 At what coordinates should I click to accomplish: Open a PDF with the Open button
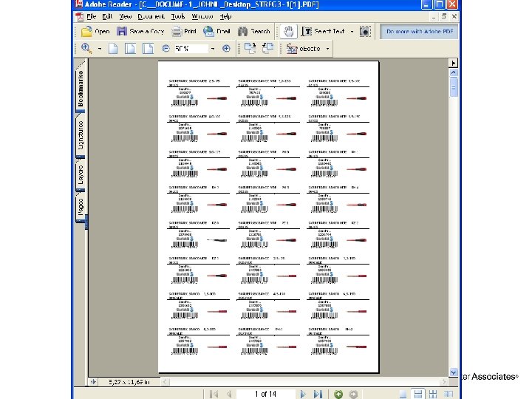[95, 32]
